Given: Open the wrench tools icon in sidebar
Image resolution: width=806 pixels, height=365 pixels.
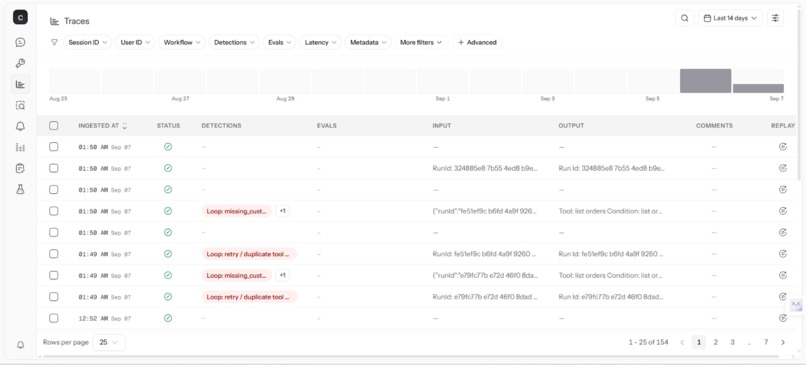Looking at the screenshot, I should 20,63.
